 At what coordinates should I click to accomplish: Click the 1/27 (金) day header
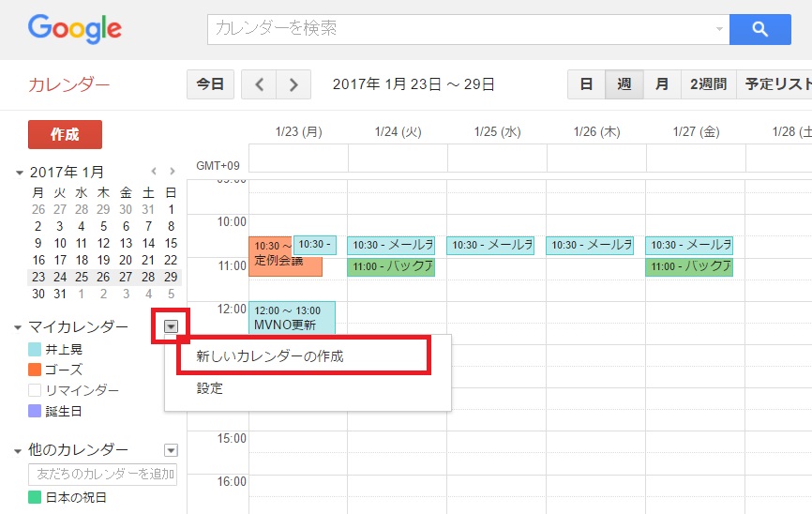tap(697, 131)
